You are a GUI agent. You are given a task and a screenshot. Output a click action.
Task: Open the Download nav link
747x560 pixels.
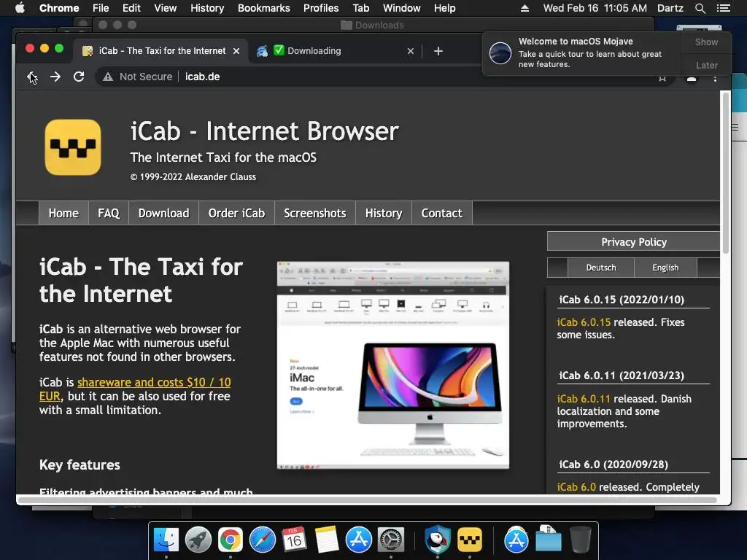164,213
